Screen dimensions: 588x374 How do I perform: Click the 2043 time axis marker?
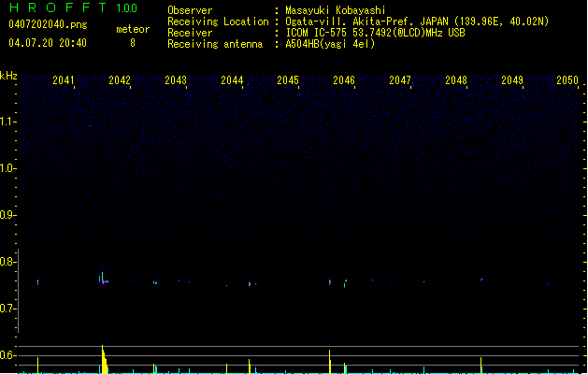[176, 80]
